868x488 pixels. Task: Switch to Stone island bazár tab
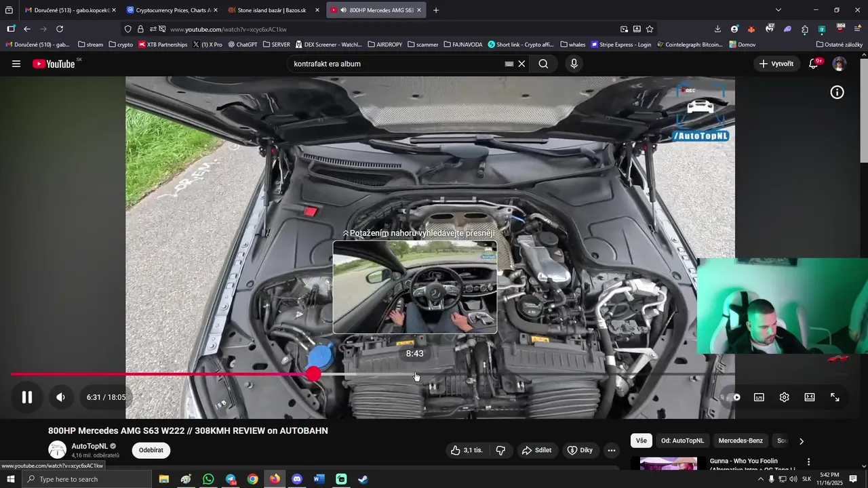[274, 10]
